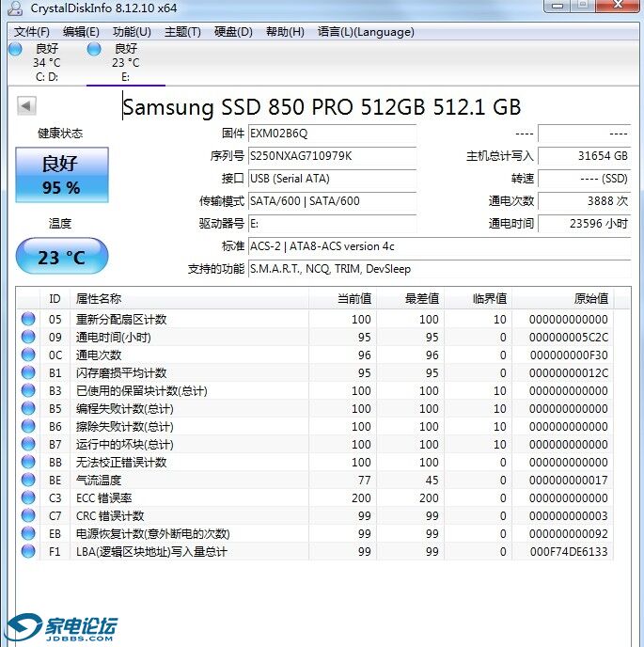Click status orb for attribute B1 闪存磨损平均计数
The height and width of the screenshot is (647, 644).
(x=28, y=372)
